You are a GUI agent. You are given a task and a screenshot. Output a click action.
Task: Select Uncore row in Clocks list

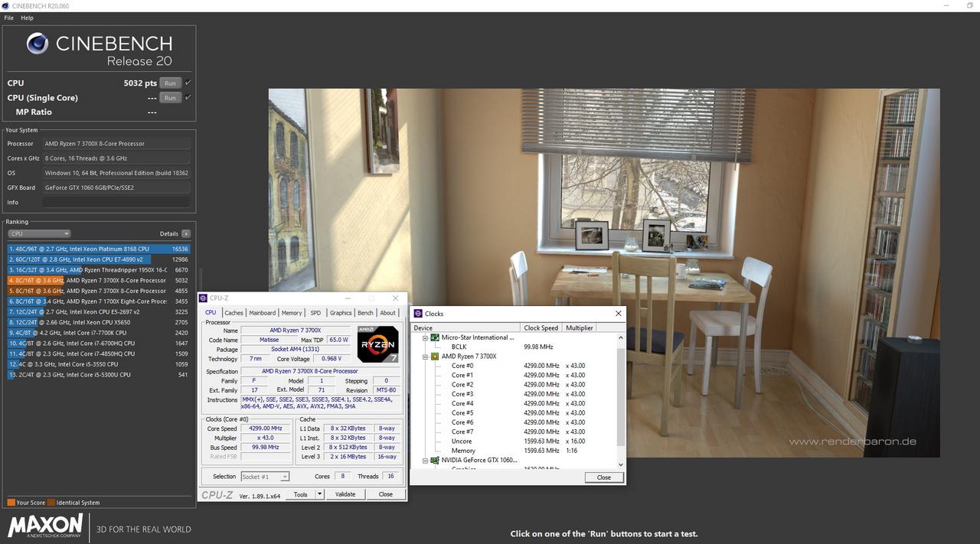(514, 441)
